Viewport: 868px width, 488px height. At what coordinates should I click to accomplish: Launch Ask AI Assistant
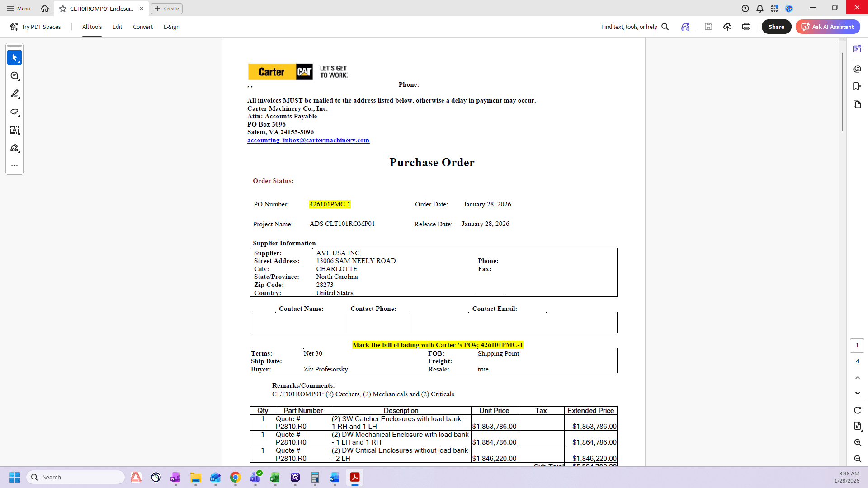click(828, 27)
